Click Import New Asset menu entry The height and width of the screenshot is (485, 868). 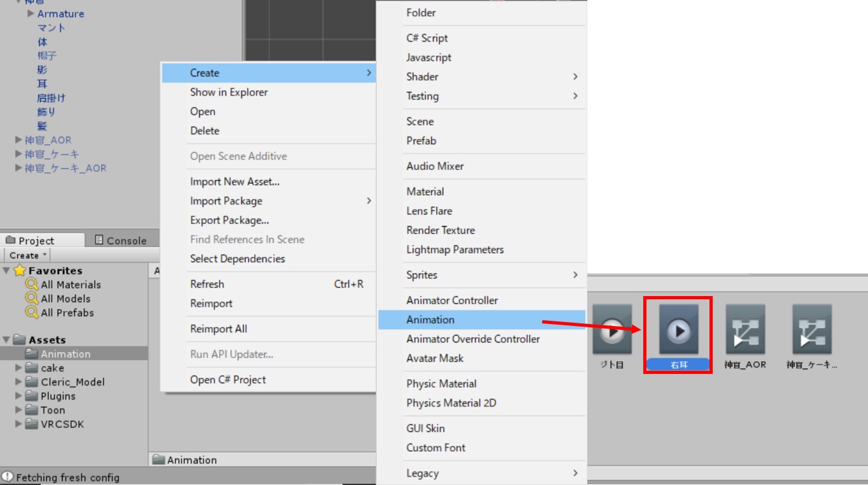coord(235,182)
